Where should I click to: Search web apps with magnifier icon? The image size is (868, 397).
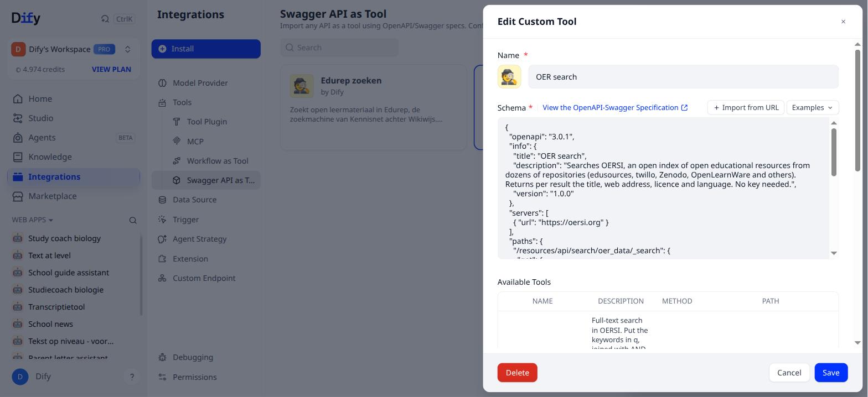coord(133,220)
